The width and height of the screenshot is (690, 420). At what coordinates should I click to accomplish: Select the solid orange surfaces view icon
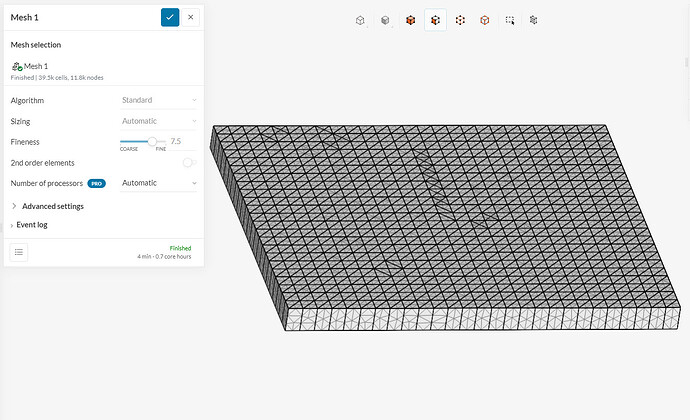pos(410,20)
